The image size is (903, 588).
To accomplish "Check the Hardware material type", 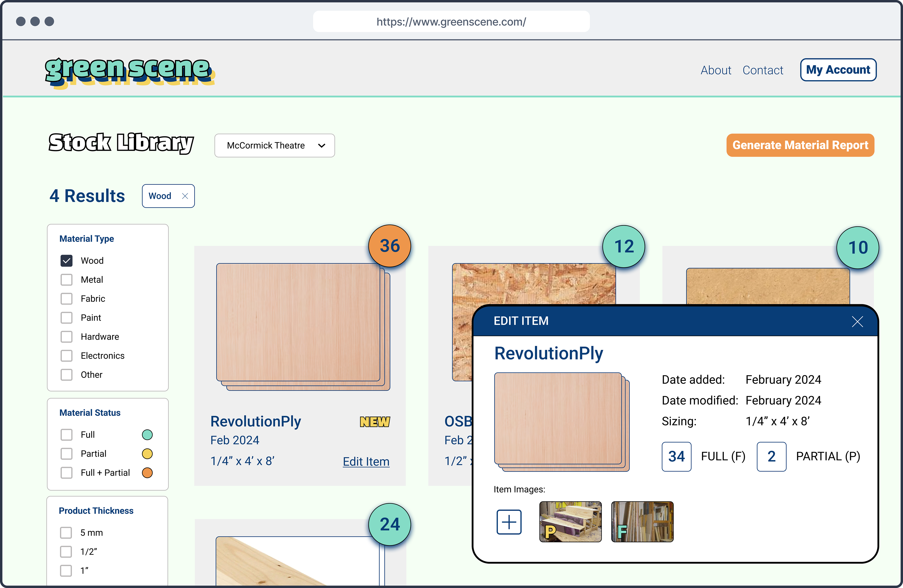I will coord(66,336).
